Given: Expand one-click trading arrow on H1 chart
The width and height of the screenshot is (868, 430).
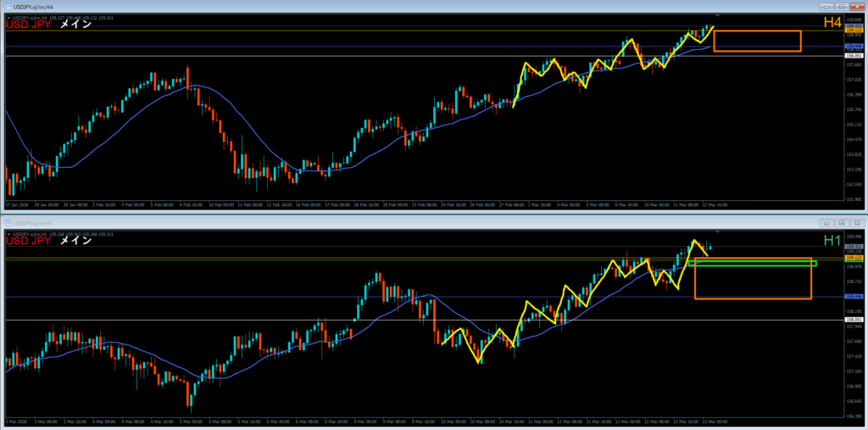Looking at the screenshot, I should 8,233.
